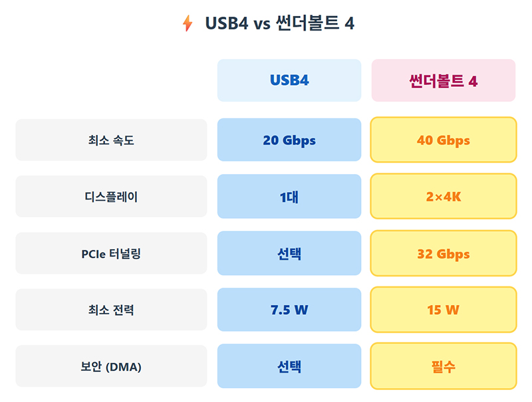
Task: Click USB4's 선택 cell for 보안 (DMA)
Action: click(x=289, y=366)
